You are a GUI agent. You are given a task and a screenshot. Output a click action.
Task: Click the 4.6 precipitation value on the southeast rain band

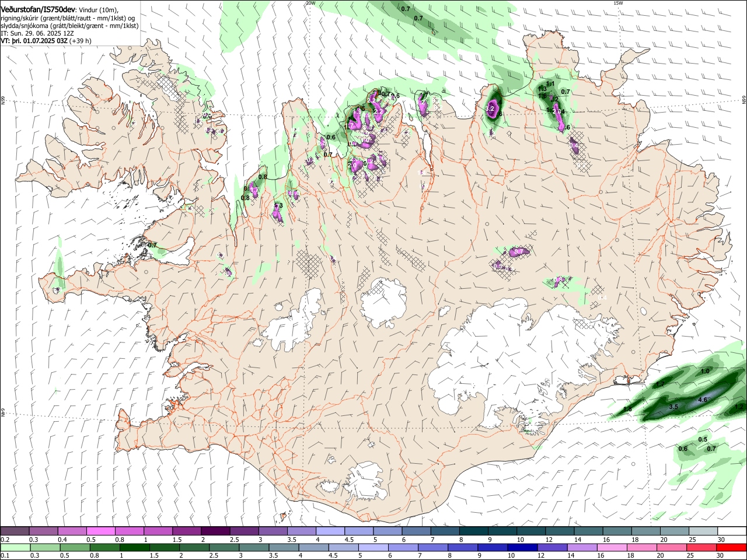703,400
